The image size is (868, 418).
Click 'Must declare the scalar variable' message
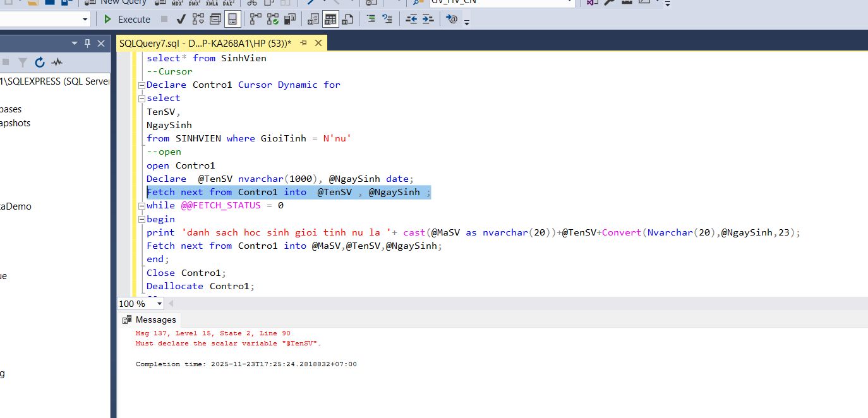[229, 343]
